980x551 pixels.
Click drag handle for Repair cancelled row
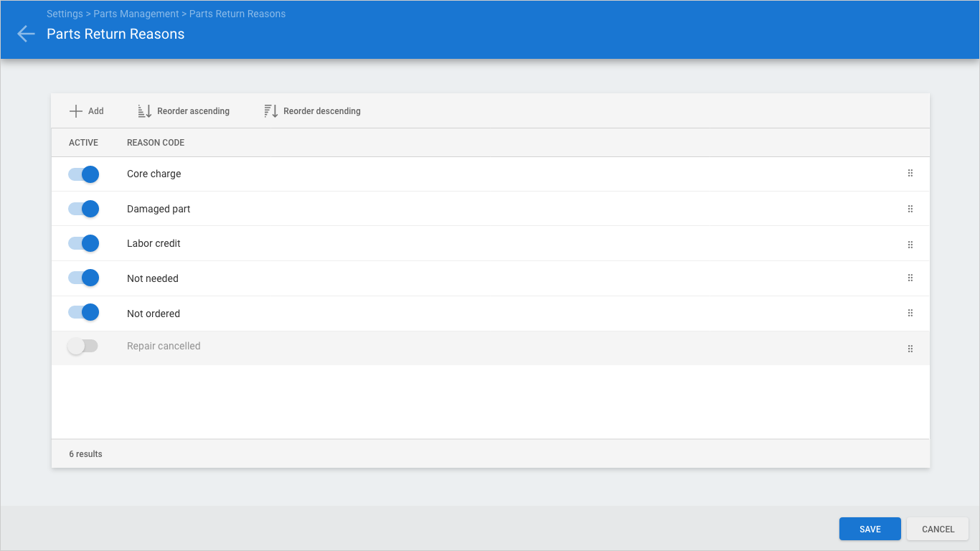click(910, 349)
